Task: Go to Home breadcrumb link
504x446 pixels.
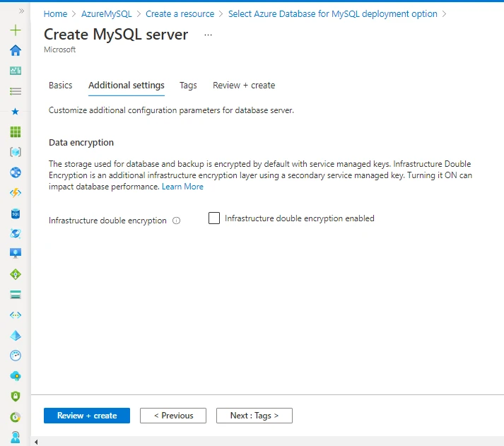Action: click(55, 14)
